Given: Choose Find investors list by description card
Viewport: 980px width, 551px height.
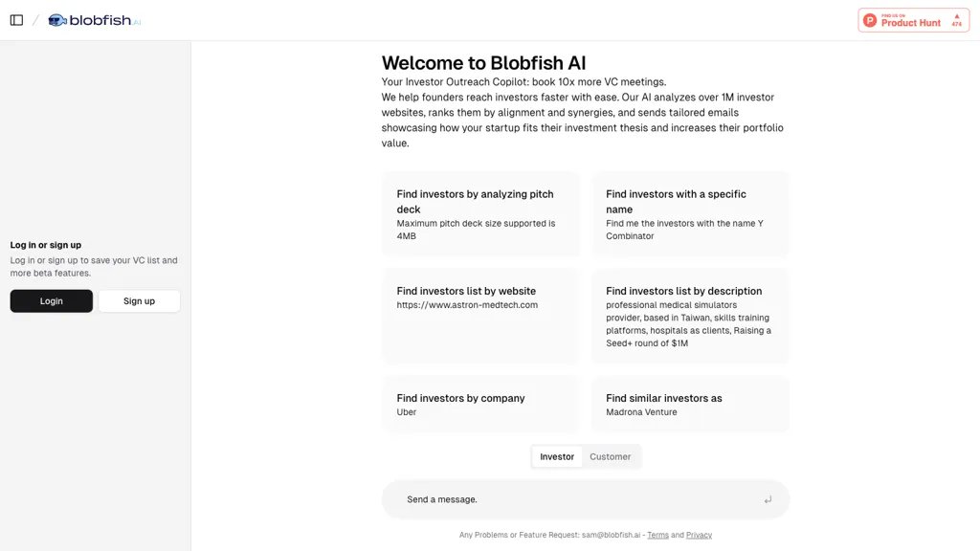Looking at the screenshot, I should point(690,316).
